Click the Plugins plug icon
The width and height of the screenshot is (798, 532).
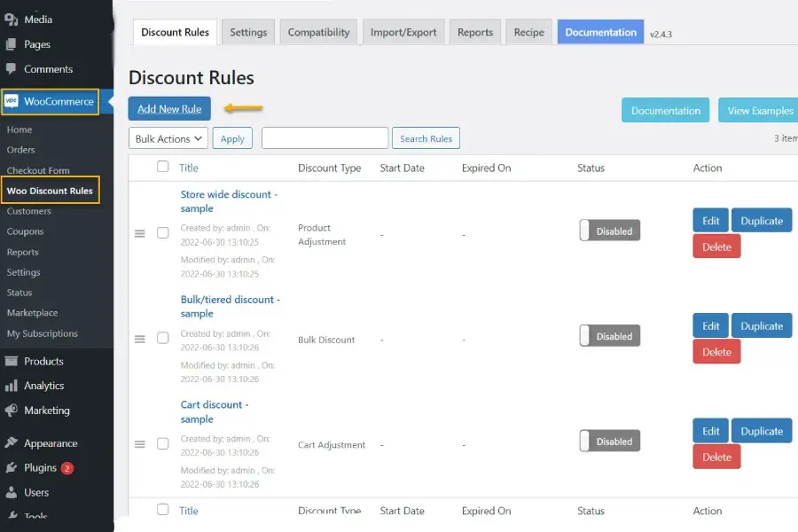pos(12,467)
